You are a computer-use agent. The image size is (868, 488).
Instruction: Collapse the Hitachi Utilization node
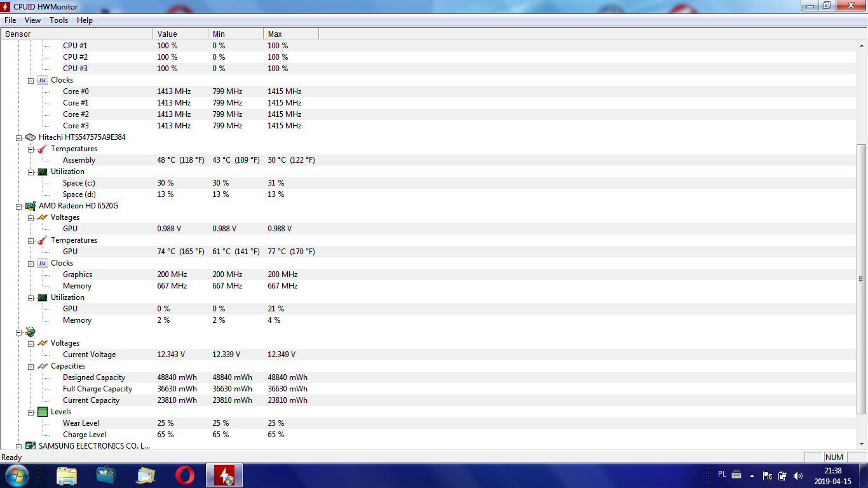click(x=31, y=172)
